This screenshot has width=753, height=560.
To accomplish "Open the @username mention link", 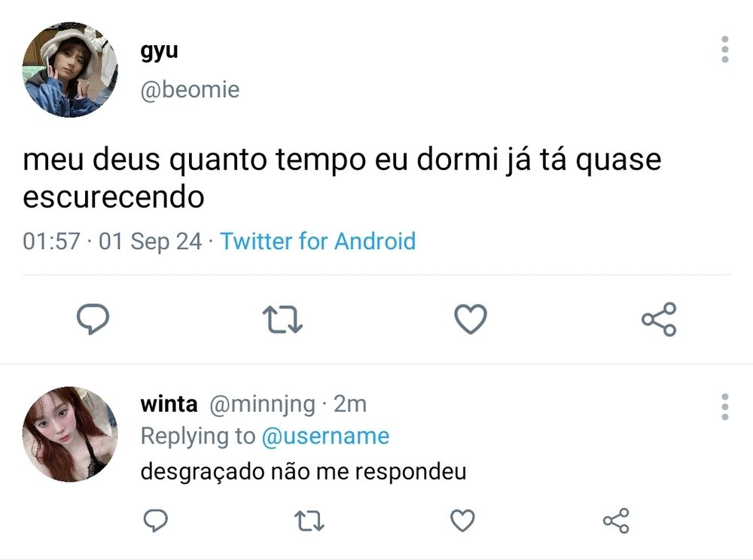I will (325, 436).
